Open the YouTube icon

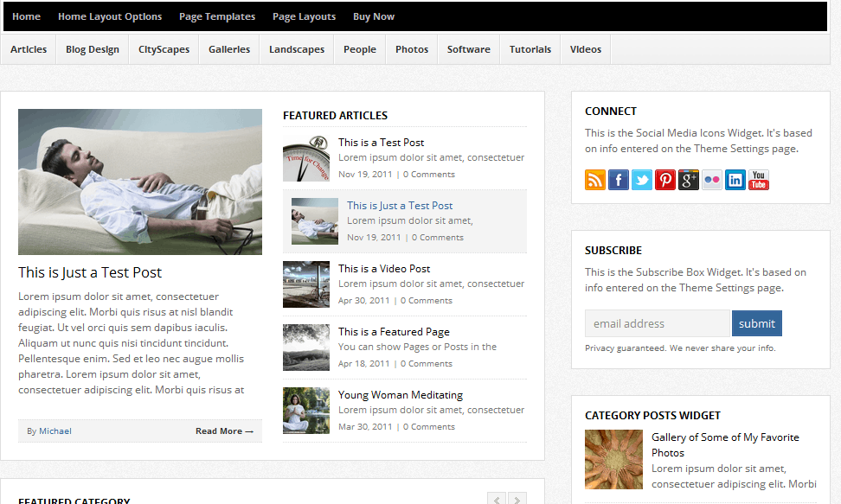point(759,180)
